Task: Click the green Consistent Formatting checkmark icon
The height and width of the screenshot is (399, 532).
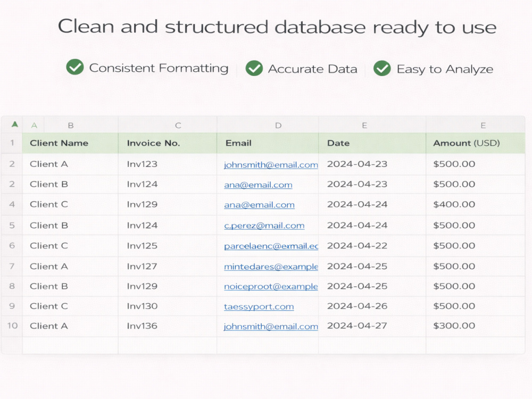Action: click(x=75, y=67)
